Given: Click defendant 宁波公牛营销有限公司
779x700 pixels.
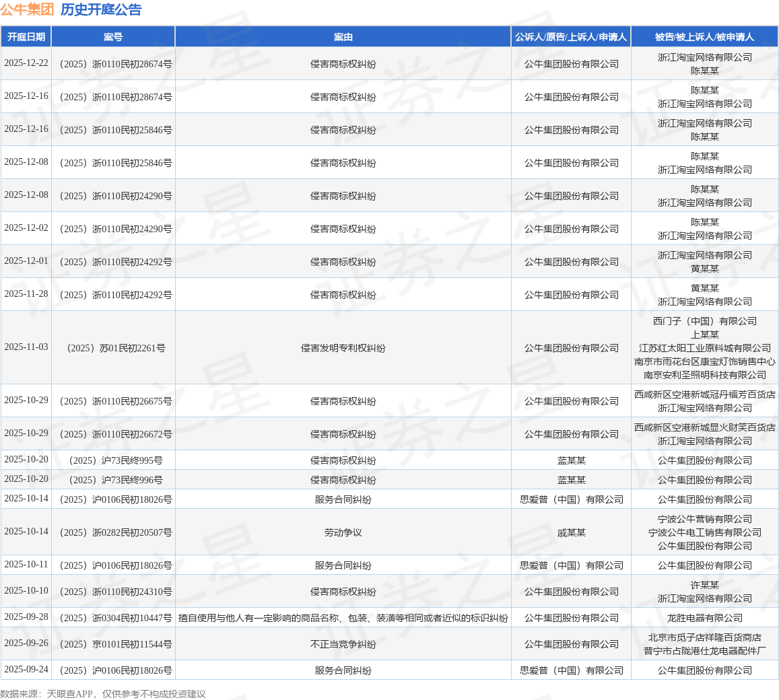Looking at the screenshot, I should click(704, 519).
